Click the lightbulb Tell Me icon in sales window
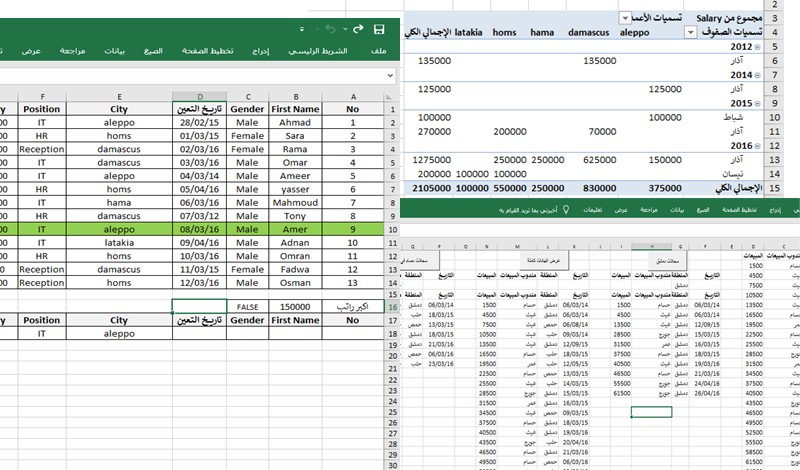 [x=565, y=210]
